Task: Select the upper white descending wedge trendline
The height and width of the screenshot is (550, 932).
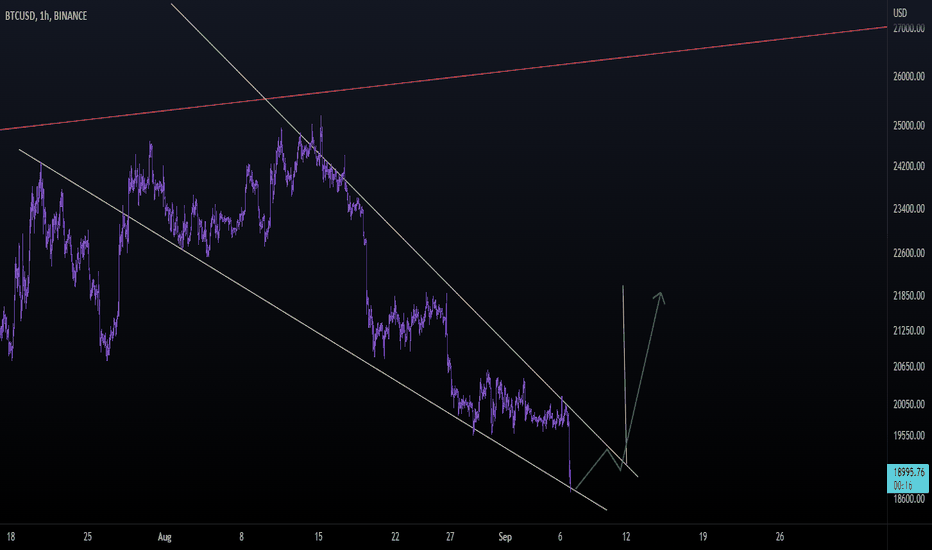Action: pos(404,239)
